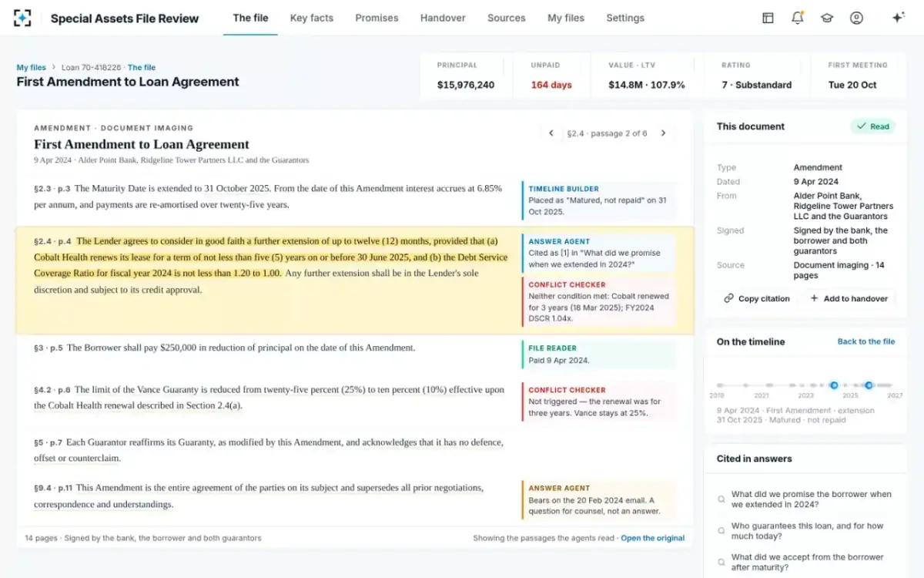Click the Principal $15,976,240 stat
The image size is (924, 578).
click(466, 76)
